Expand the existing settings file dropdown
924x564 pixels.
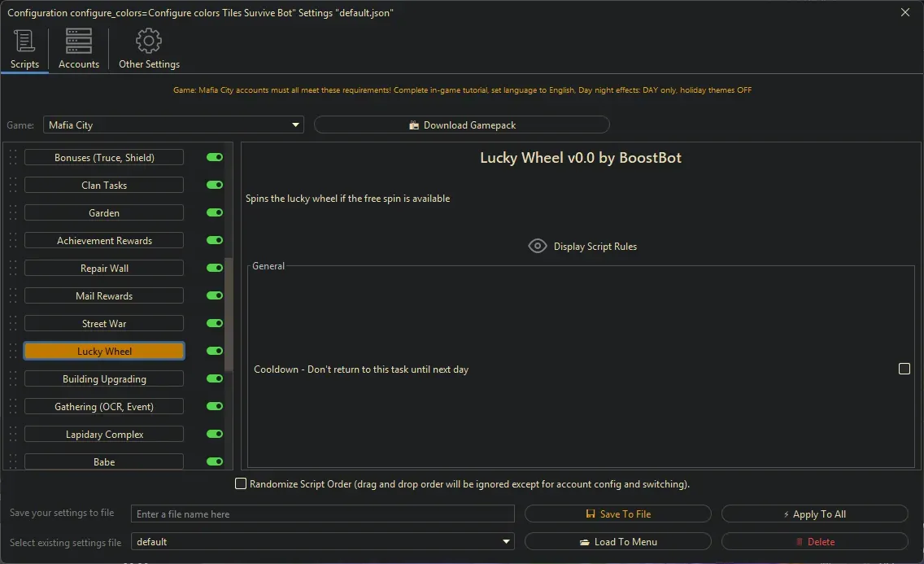[x=323, y=542]
